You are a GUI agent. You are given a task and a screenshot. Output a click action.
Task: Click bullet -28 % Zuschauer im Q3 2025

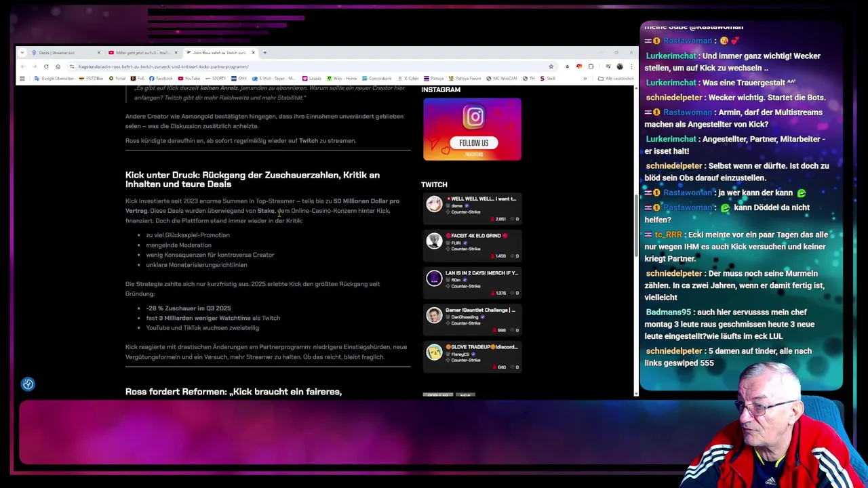tap(189, 308)
